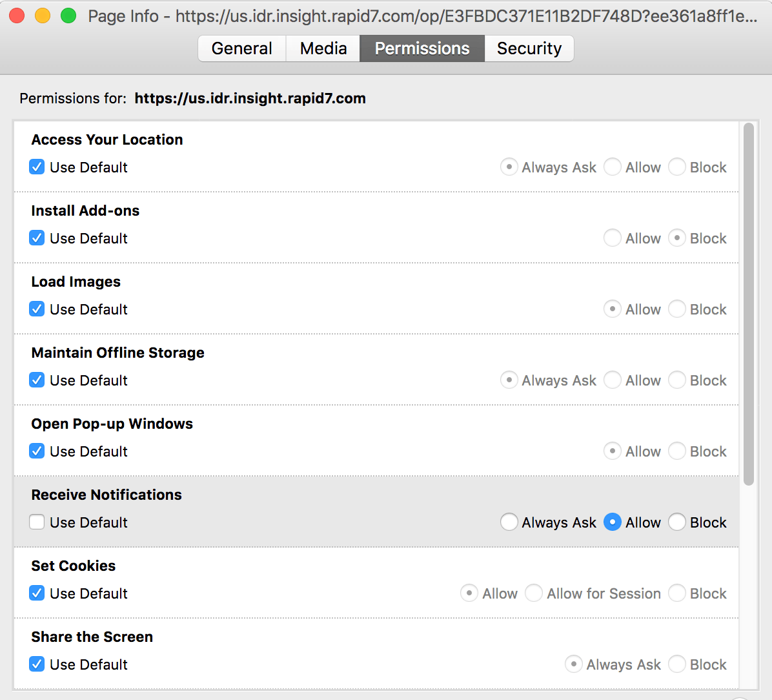Viewport: 772px width, 700px height.
Task: Pick Block for Maintain Offline Storage
Action: click(x=677, y=380)
